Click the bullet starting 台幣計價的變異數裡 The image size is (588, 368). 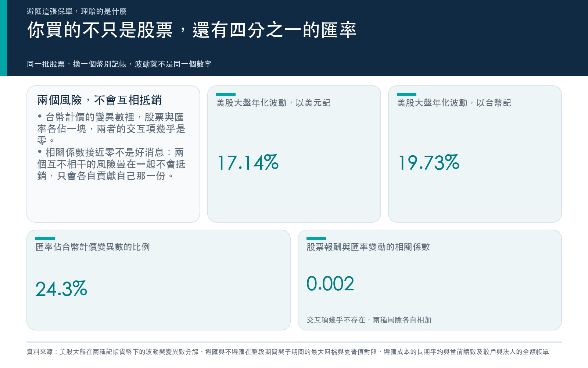(111, 129)
